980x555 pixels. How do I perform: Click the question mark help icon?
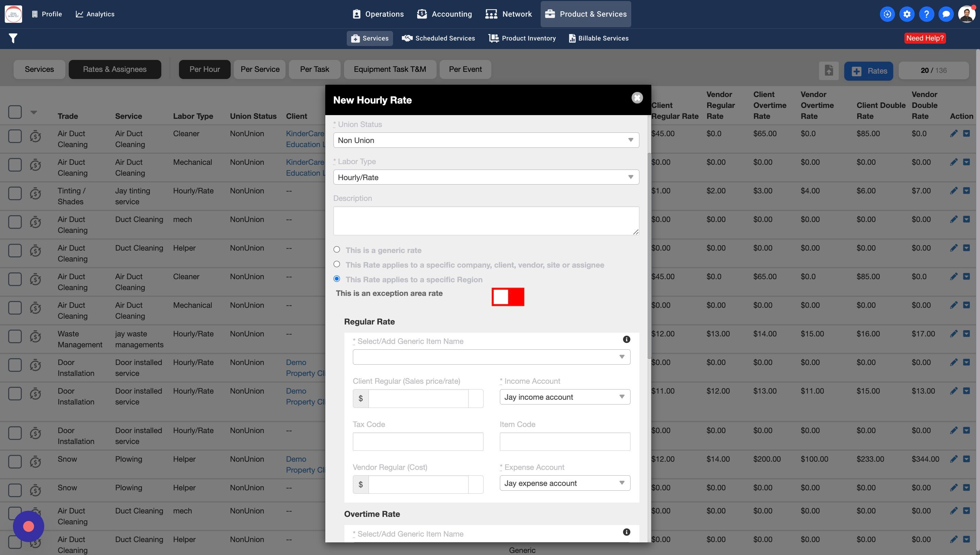(926, 14)
